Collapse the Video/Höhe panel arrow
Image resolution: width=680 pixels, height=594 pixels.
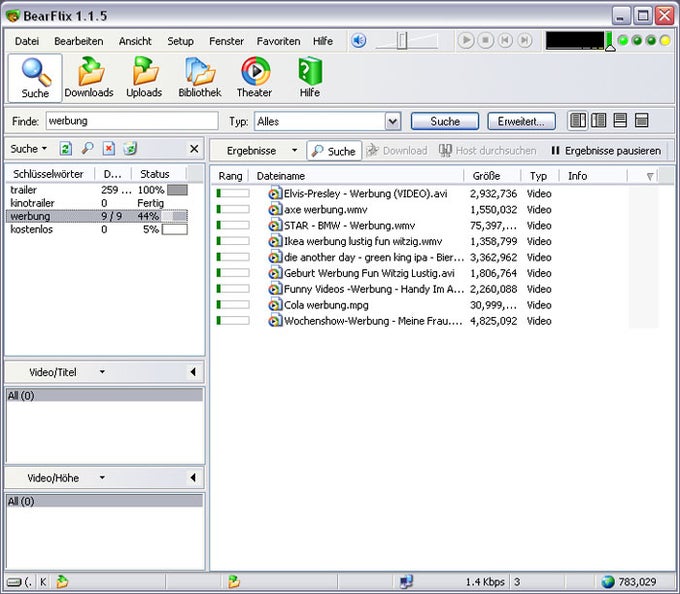click(193, 477)
